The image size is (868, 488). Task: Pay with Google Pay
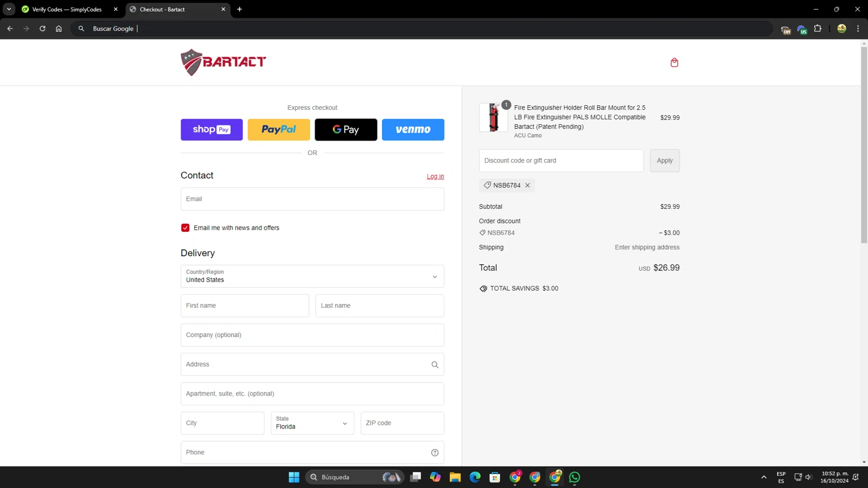tap(346, 130)
